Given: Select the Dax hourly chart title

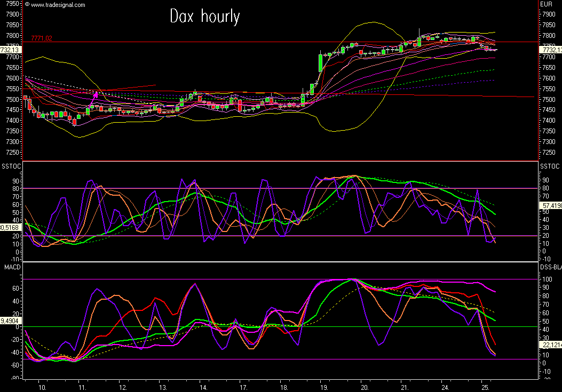Looking at the screenshot, I should (x=205, y=17).
